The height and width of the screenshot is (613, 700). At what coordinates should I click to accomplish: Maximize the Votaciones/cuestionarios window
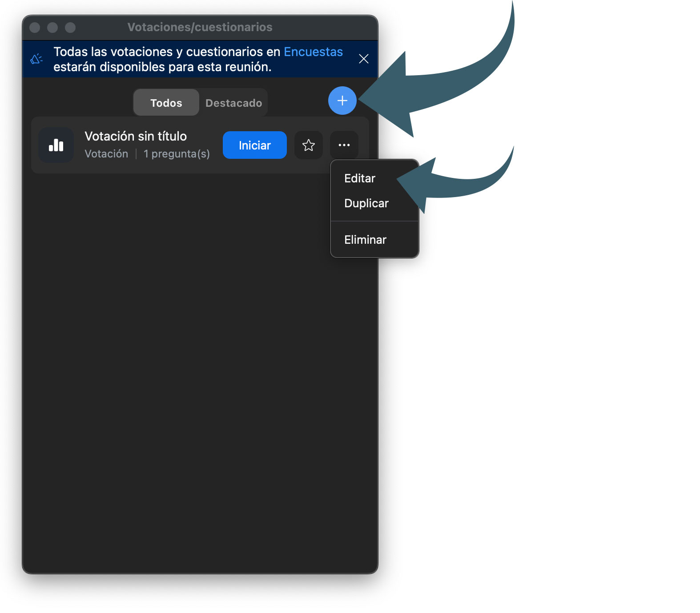(x=70, y=28)
